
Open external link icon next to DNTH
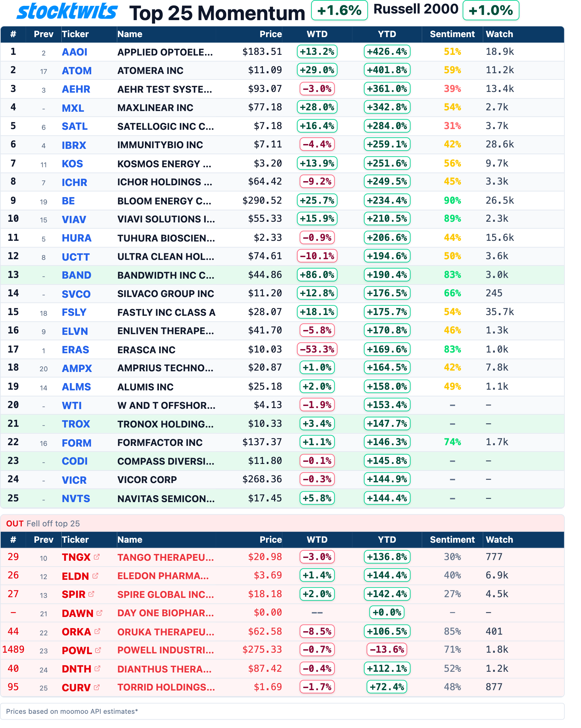97,668
